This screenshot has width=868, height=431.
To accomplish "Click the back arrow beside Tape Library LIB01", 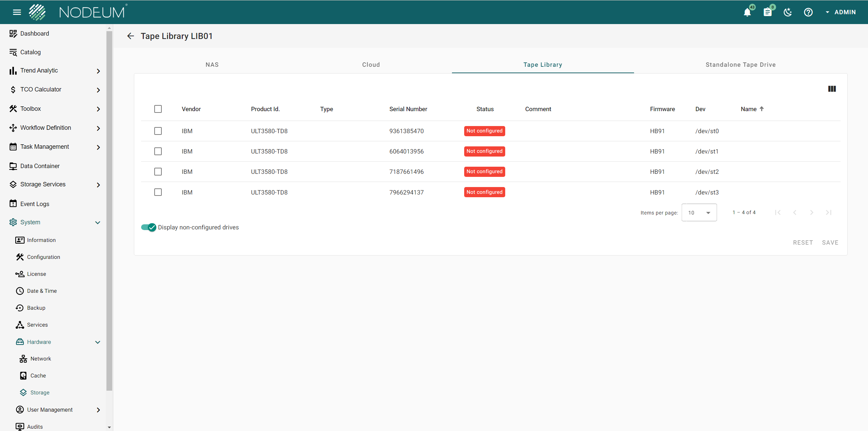I will (x=131, y=36).
